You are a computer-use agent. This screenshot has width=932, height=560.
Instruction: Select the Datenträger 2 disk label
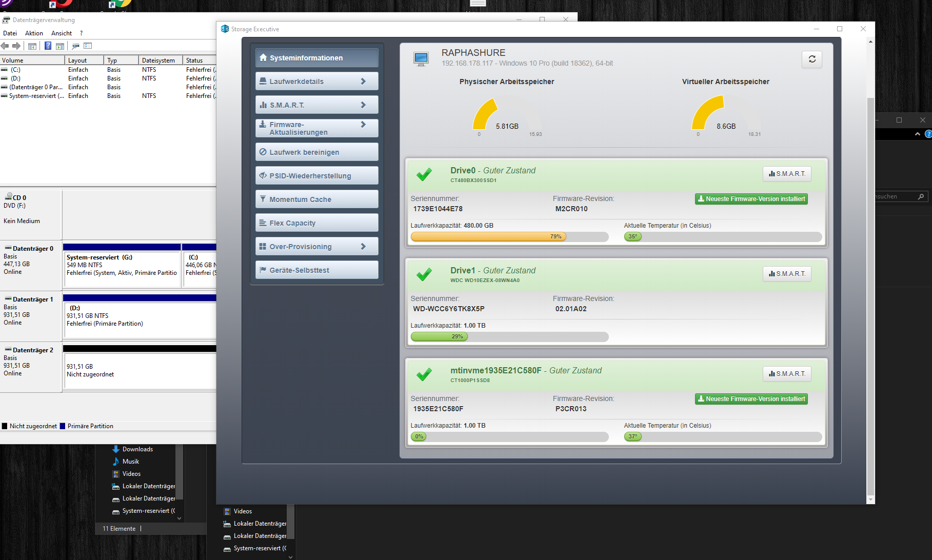(31, 366)
